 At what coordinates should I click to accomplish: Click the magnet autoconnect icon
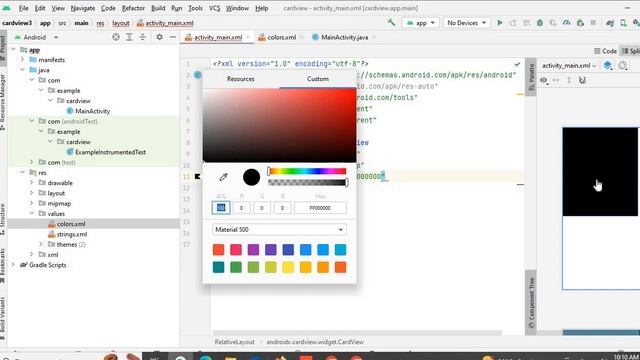click(582, 80)
